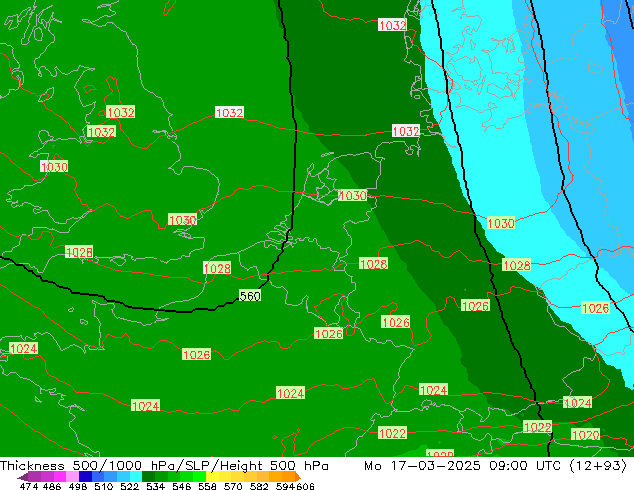Select the 1026 label inside the cyan area
Viewport: 634px width, 490px height.
[x=595, y=308]
